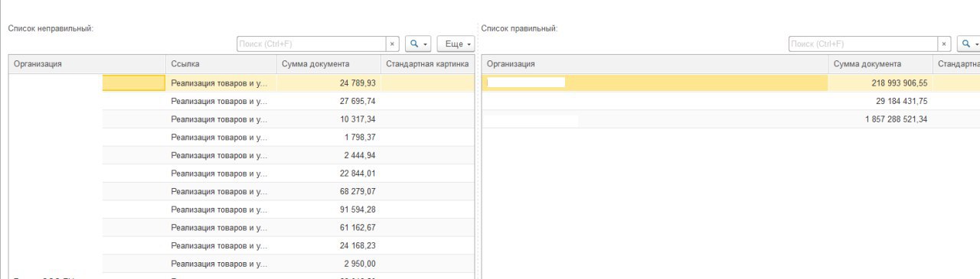Click the selected Организация cell in left list
The image size is (980, 279).
(87, 83)
